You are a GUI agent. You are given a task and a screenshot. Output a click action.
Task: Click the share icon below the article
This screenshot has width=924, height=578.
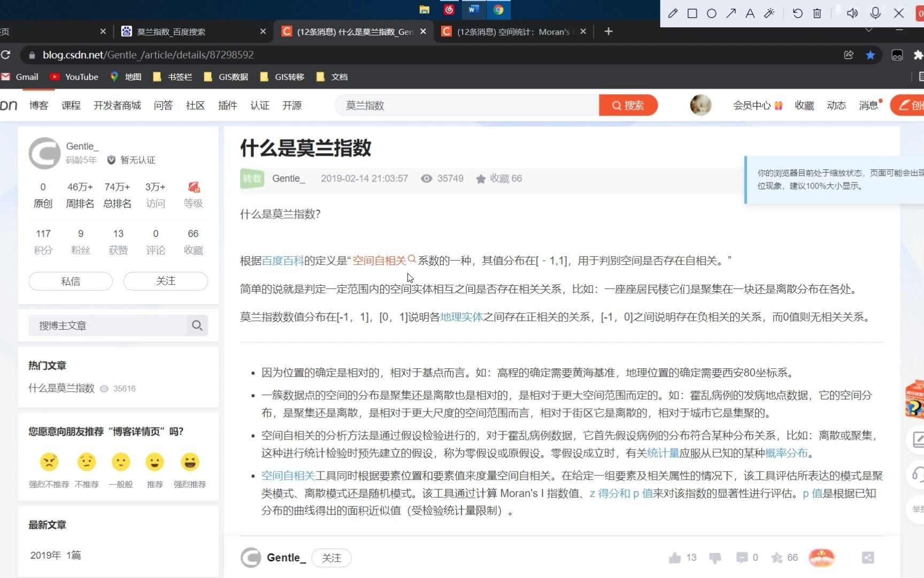pyautogui.click(x=867, y=557)
